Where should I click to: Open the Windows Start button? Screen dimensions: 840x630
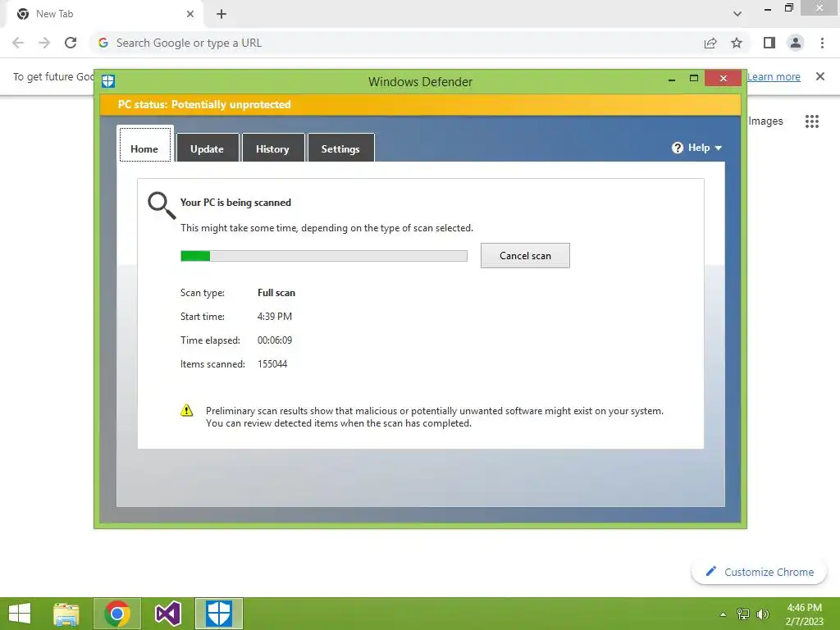pos(20,614)
